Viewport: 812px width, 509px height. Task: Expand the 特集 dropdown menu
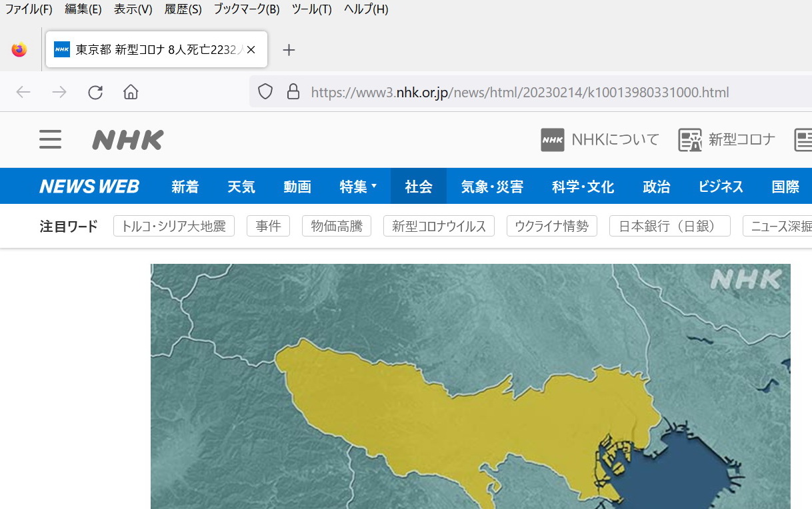tap(358, 187)
